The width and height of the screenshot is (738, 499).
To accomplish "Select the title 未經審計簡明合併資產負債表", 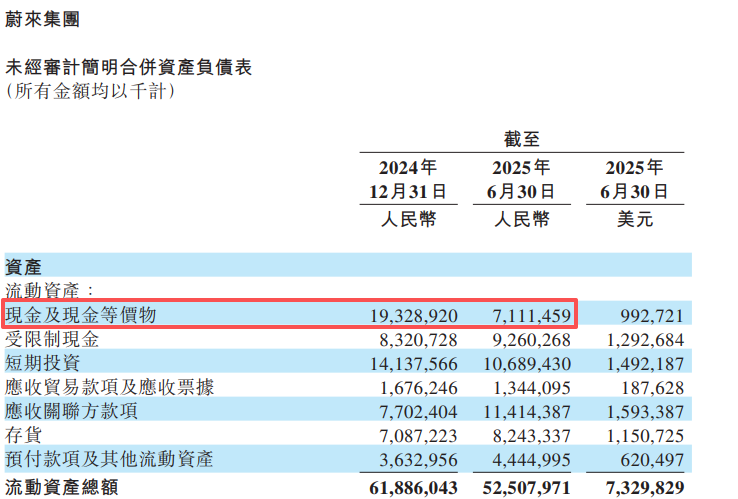I will (128, 67).
